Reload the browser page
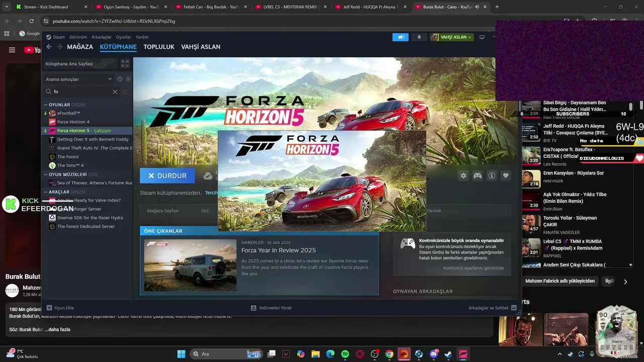644x362 pixels. [x=31, y=21]
